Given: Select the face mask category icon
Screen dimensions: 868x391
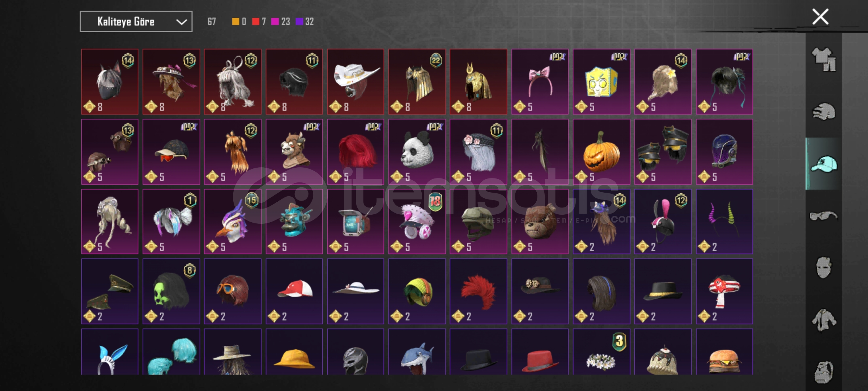Looking at the screenshot, I should pos(824,268).
